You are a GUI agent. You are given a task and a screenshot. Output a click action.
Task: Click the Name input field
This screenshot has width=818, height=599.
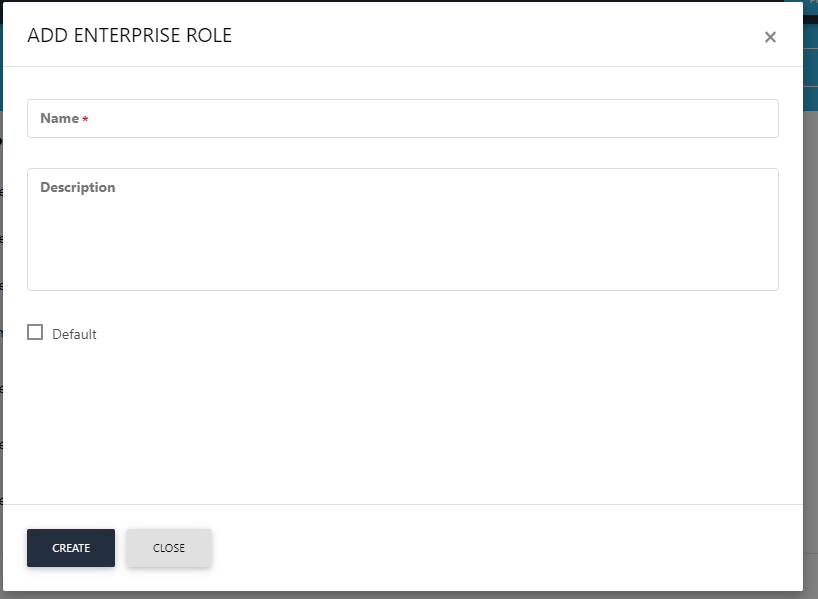pyautogui.click(x=402, y=118)
